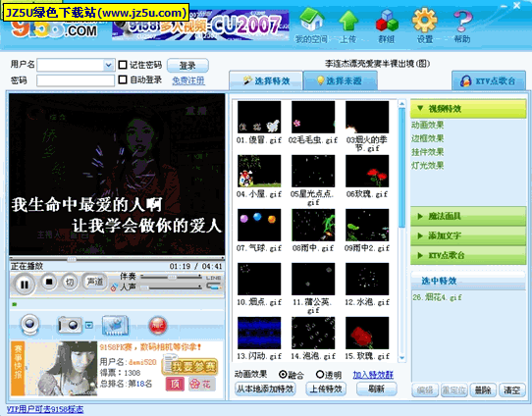The height and width of the screenshot is (416, 532).
Task: Switch to the 选择来源 tab
Action: tap(341, 80)
